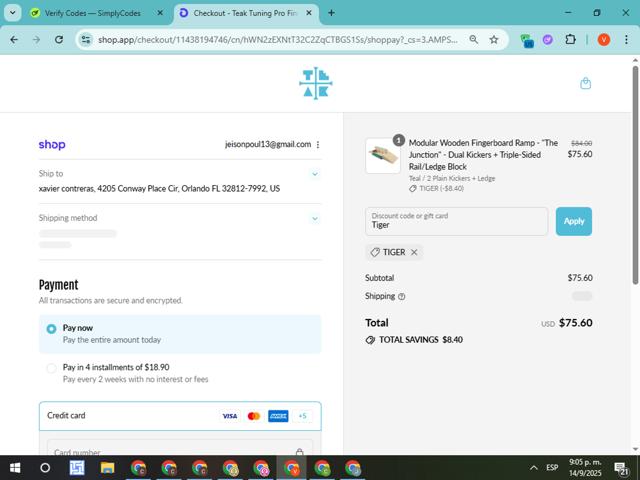Open the tab search dropdown
Image resolution: width=640 pixels, height=480 pixels.
click(13, 13)
